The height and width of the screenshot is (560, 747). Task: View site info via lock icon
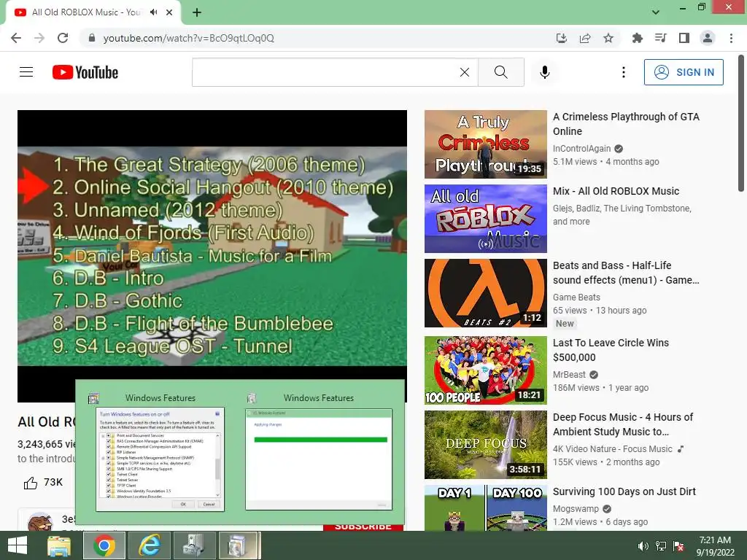point(92,38)
